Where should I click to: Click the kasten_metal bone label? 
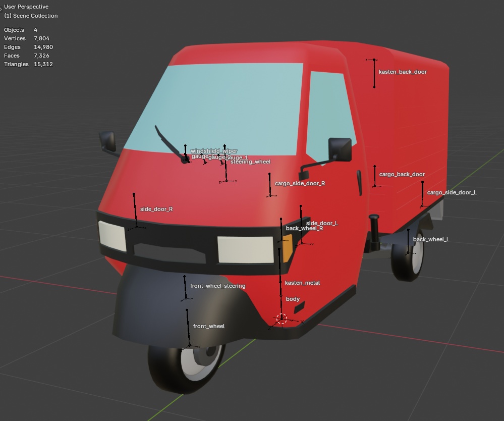point(302,283)
